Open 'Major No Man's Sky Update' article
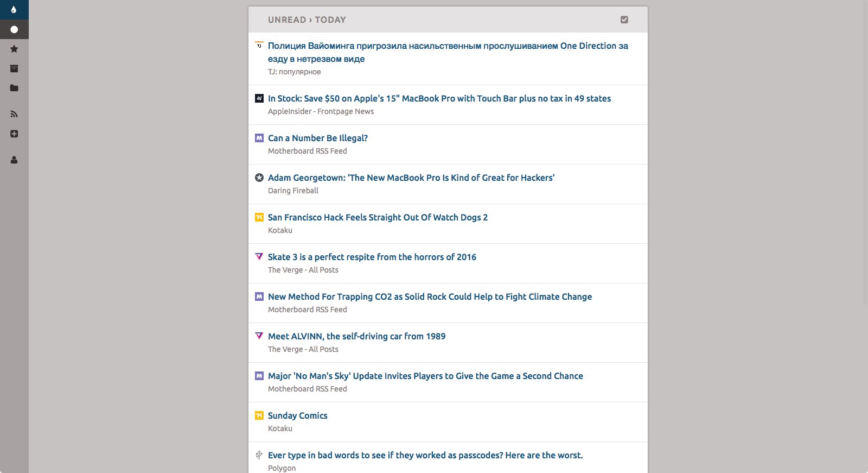Image resolution: width=868 pixels, height=473 pixels. [x=425, y=376]
